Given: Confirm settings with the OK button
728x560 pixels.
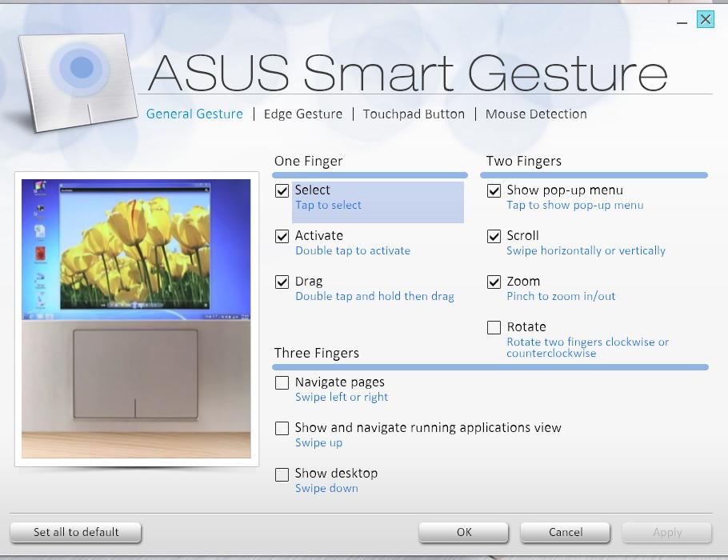Looking at the screenshot, I should pos(464,532).
